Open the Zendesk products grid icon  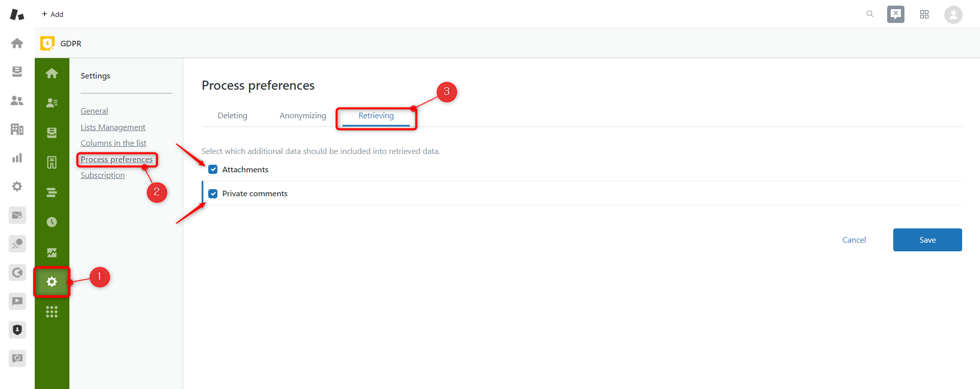[924, 14]
